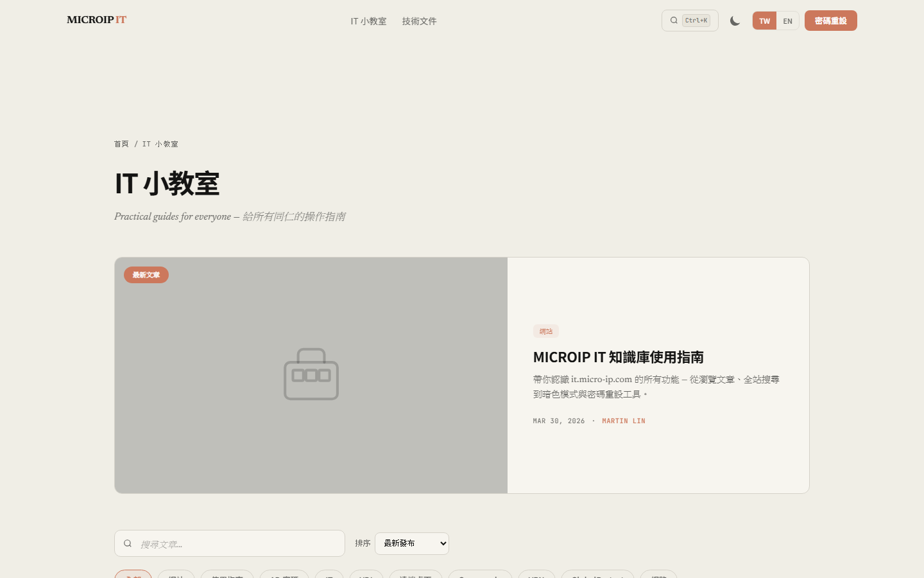This screenshot has width=924, height=578.
Task: Click the Practical guides for everyone subtitle
Action: point(230,216)
